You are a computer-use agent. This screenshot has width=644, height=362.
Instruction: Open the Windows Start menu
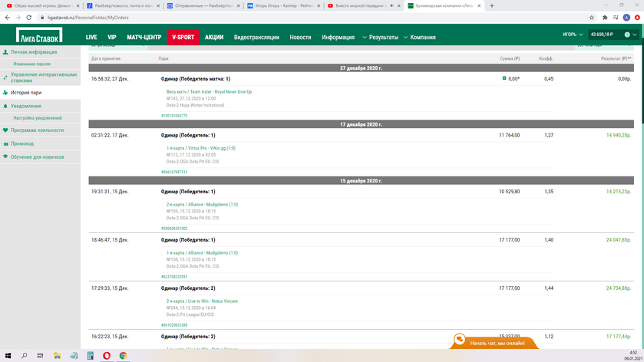pyautogui.click(x=8, y=355)
